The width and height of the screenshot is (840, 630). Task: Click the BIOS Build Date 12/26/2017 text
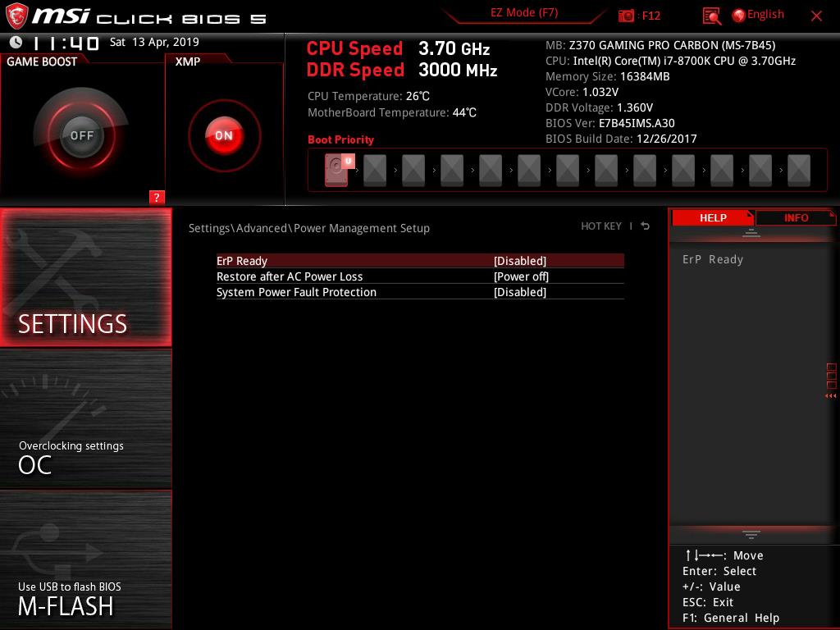click(x=621, y=139)
